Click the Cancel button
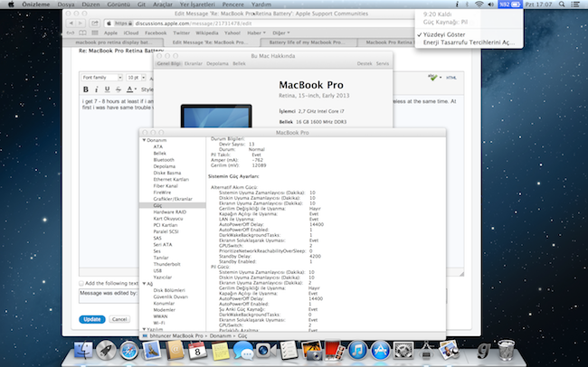This screenshot has width=588, height=367. tap(119, 319)
